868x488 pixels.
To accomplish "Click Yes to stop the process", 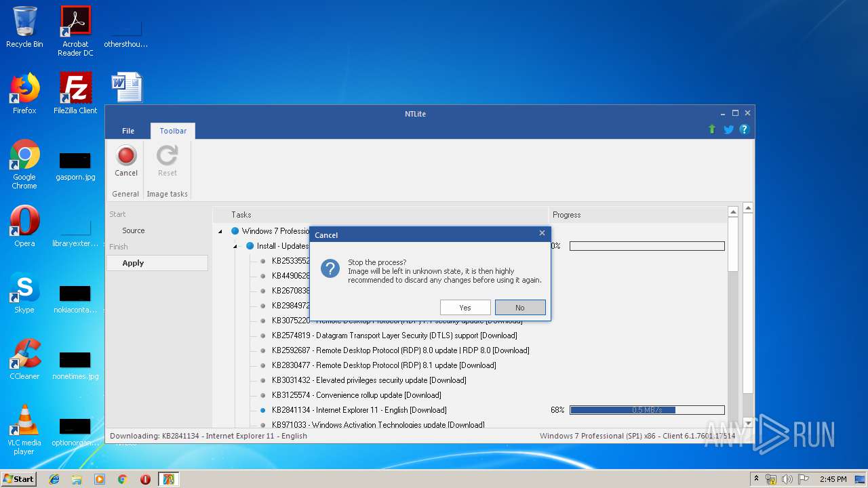I will point(465,308).
